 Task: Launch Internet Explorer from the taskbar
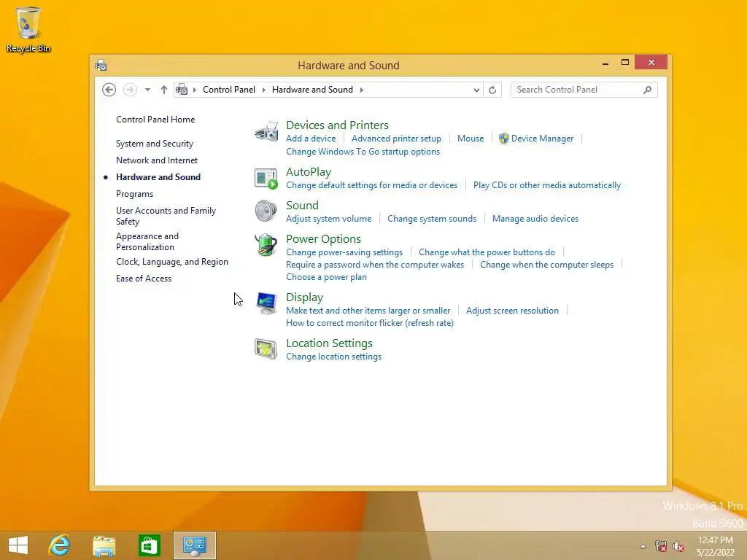60,545
